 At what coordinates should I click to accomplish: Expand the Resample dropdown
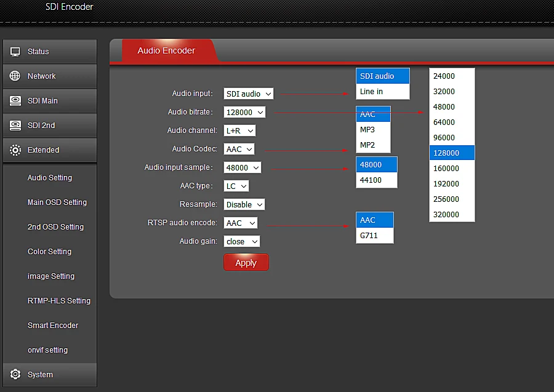point(244,204)
